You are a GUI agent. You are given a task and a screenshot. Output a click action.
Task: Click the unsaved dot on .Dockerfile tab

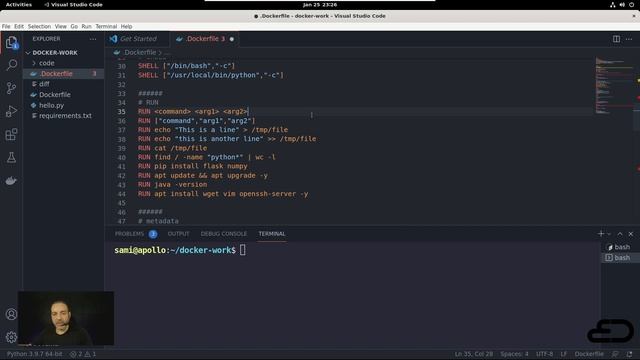pyautogui.click(x=232, y=39)
